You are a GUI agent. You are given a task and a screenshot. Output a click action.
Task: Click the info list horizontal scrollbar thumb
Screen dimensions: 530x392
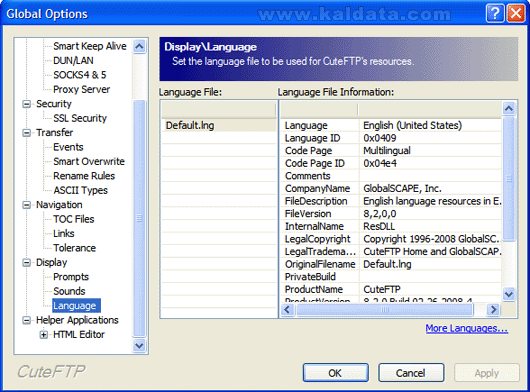coord(385,309)
